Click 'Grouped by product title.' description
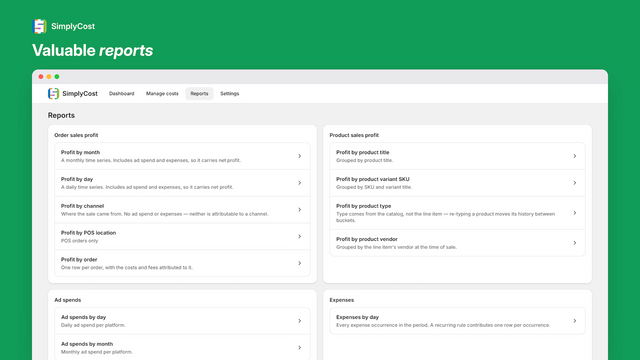 coord(364,160)
